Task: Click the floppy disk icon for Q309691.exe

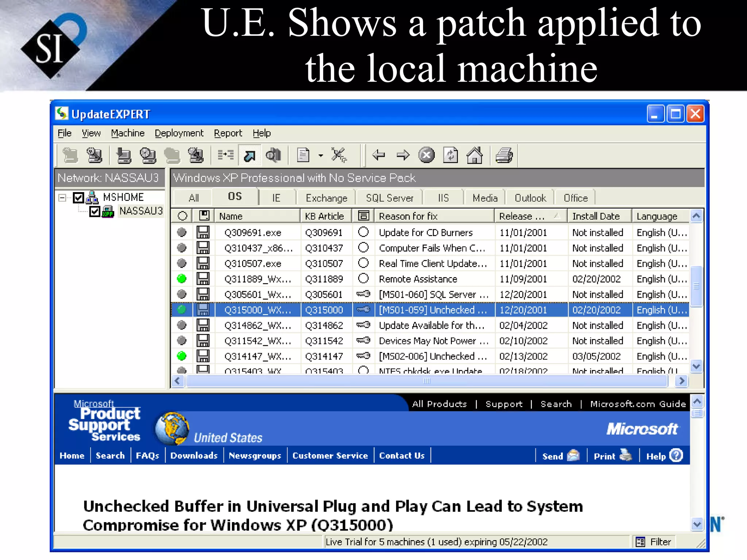Action: coord(203,232)
